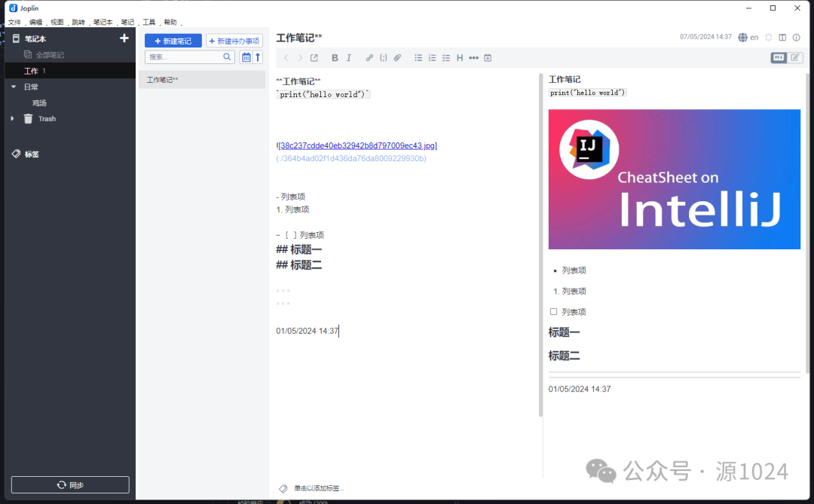Insert a code block

click(383, 57)
